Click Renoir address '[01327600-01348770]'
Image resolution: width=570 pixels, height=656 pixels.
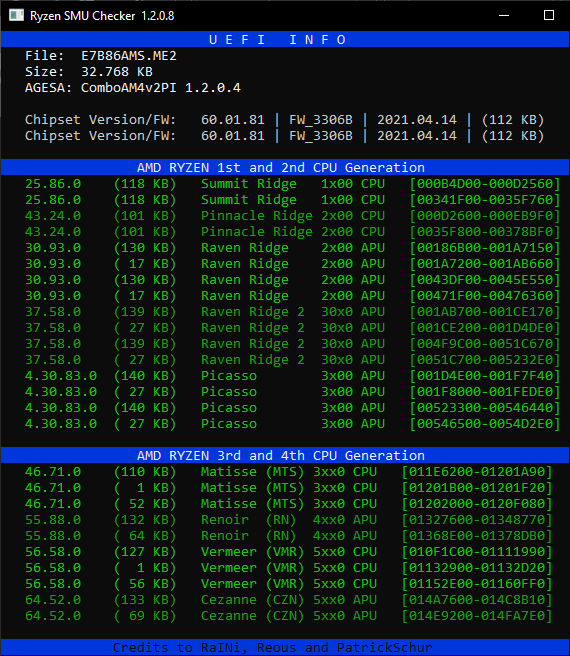pos(477,520)
